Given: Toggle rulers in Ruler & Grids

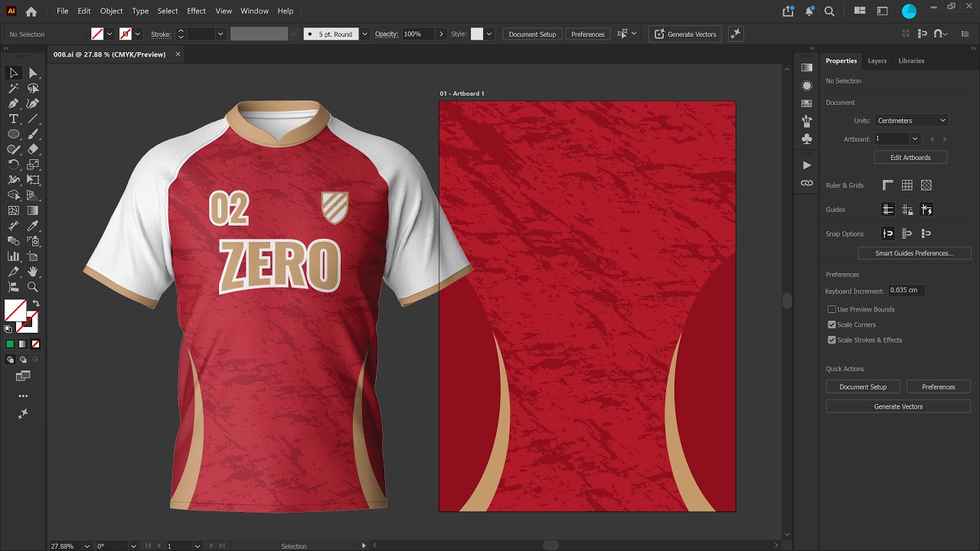Looking at the screenshot, I should point(887,185).
